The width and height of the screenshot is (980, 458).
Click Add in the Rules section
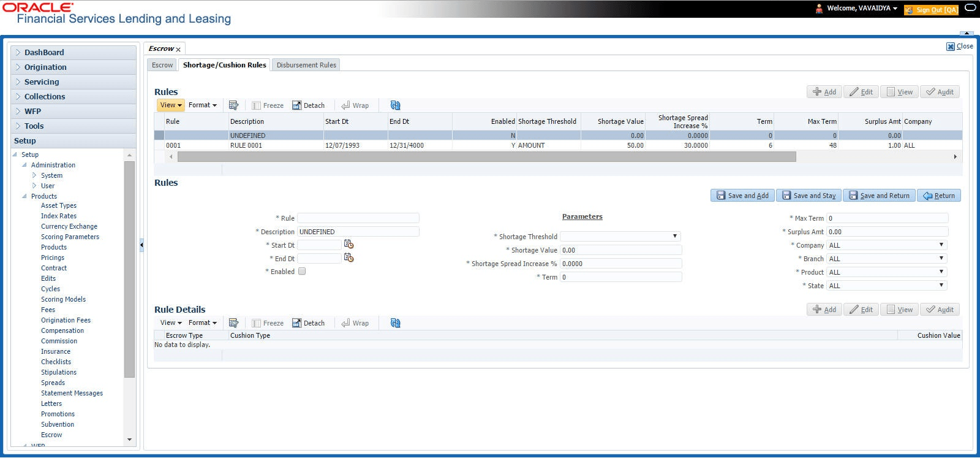point(824,92)
